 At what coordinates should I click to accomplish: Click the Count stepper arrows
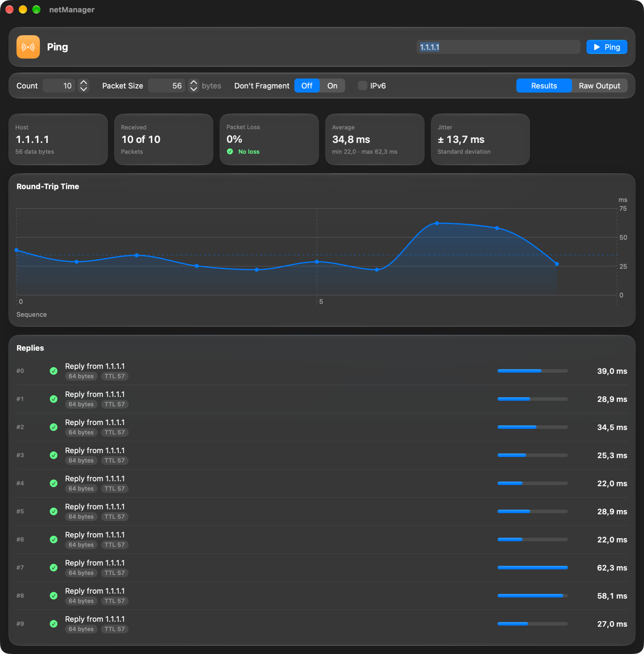[x=84, y=86]
